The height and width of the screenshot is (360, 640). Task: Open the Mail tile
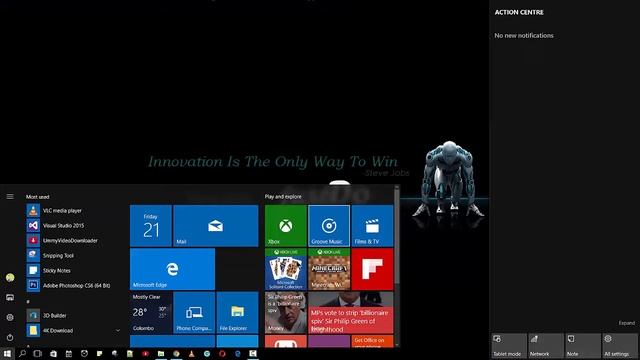coord(216,226)
